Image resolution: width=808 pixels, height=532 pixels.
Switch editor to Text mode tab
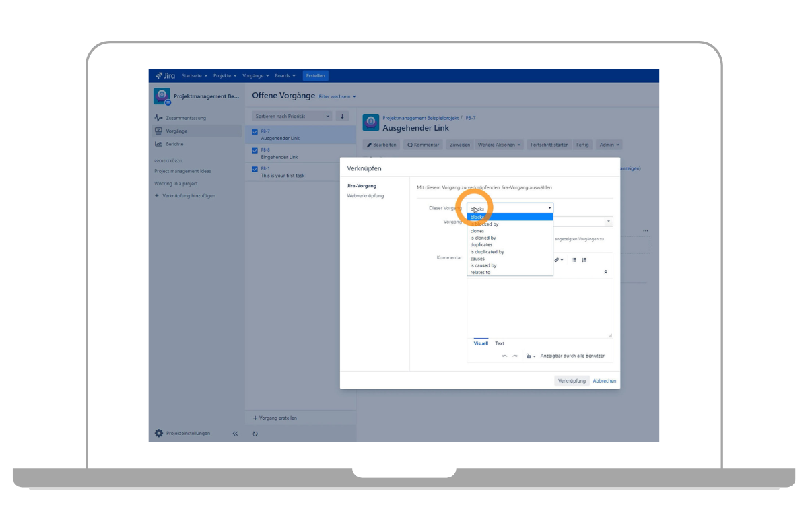pos(499,343)
